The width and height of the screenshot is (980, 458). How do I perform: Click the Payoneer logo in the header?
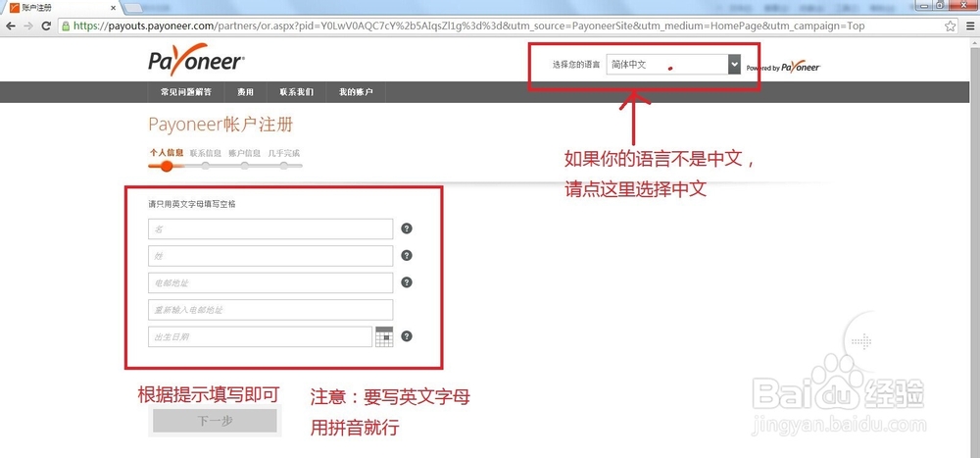pos(196,60)
